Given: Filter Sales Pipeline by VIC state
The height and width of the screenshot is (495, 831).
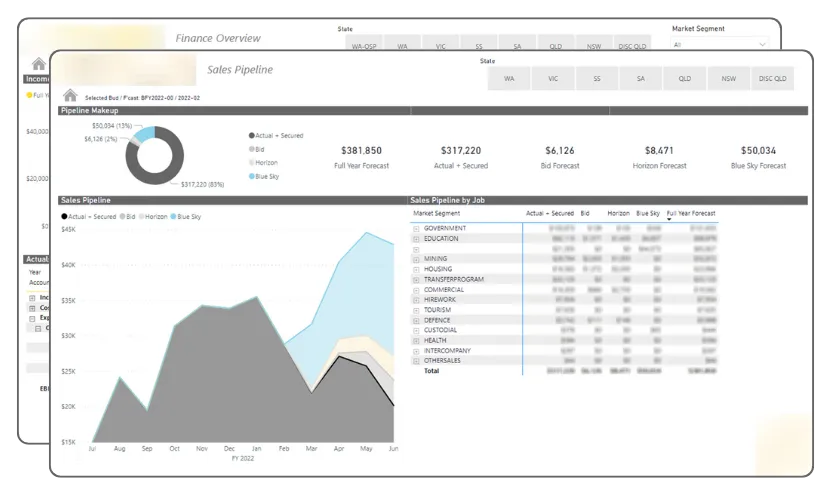Looking at the screenshot, I should (x=553, y=78).
